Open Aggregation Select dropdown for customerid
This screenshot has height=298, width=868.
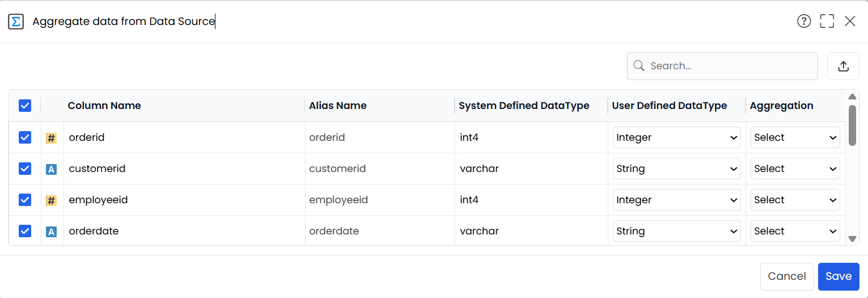(x=795, y=169)
